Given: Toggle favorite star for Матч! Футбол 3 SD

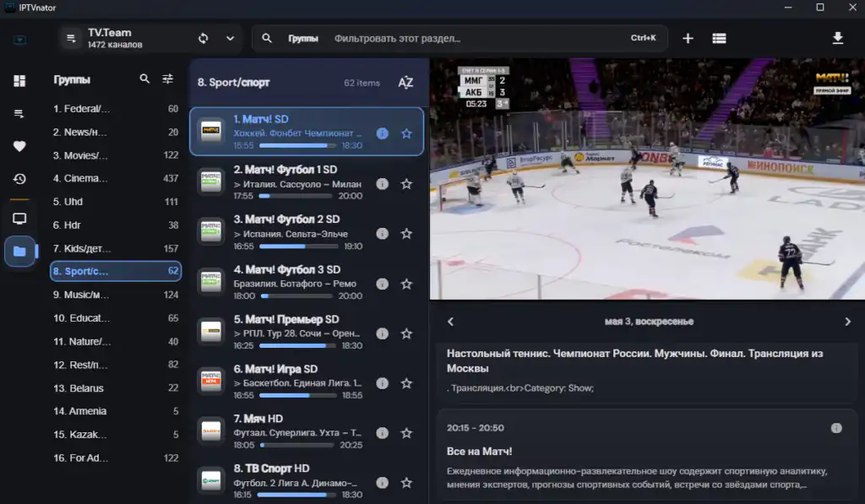Looking at the screenshot, I should point(406,284).
